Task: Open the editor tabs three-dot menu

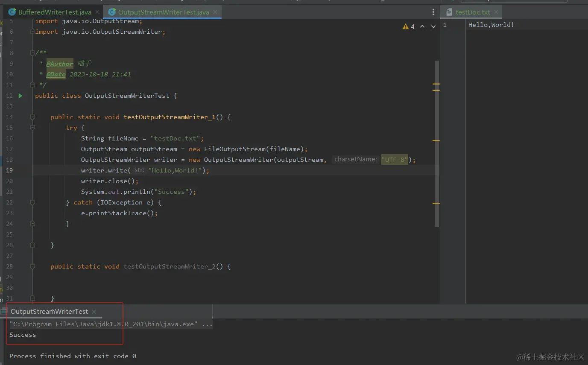Action: point(433,12)
